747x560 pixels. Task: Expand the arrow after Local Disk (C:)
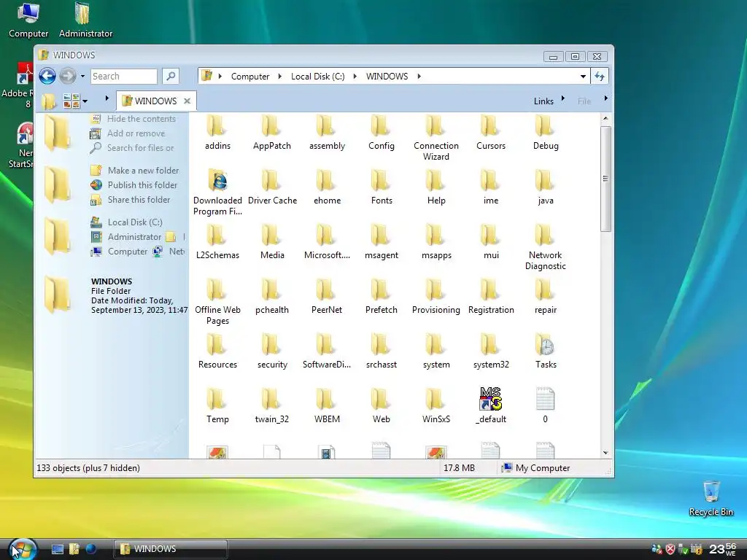click(355, 76)
